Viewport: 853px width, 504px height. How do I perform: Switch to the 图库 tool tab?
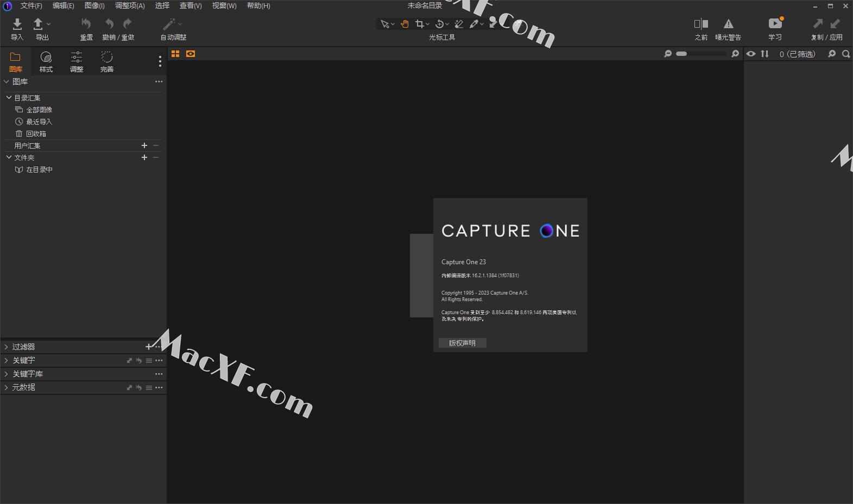click(x=15, y=62)
